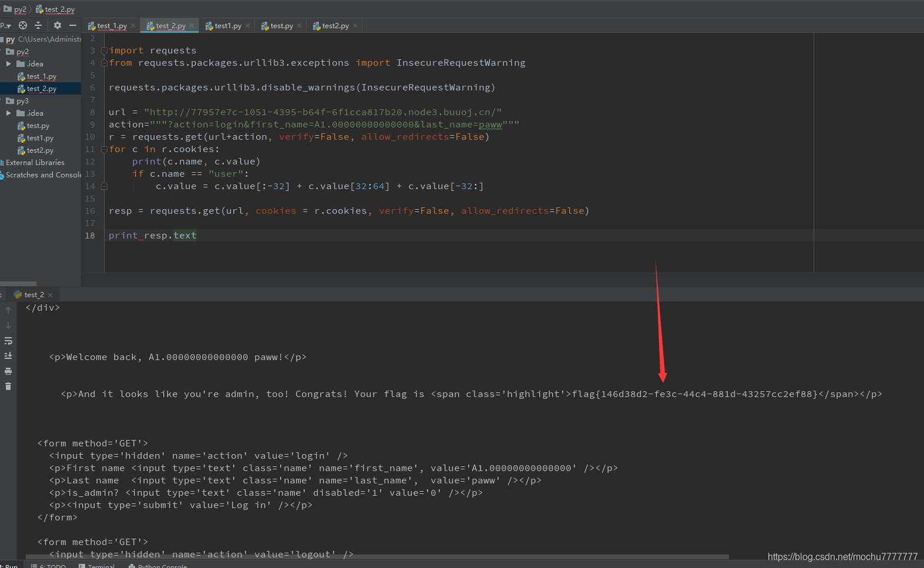The image size is (924, 568).
Task: Click the project tree horizontal scrollbar
Action: [18, 284]
